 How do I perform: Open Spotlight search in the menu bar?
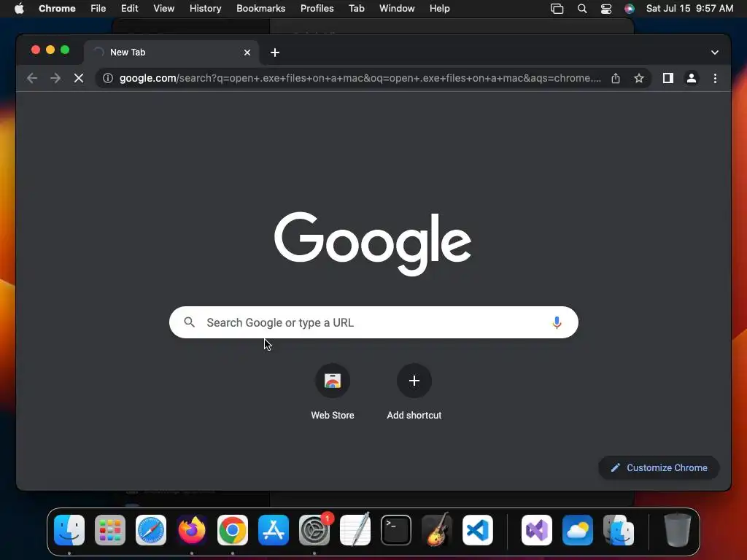[x=581, y=9]
